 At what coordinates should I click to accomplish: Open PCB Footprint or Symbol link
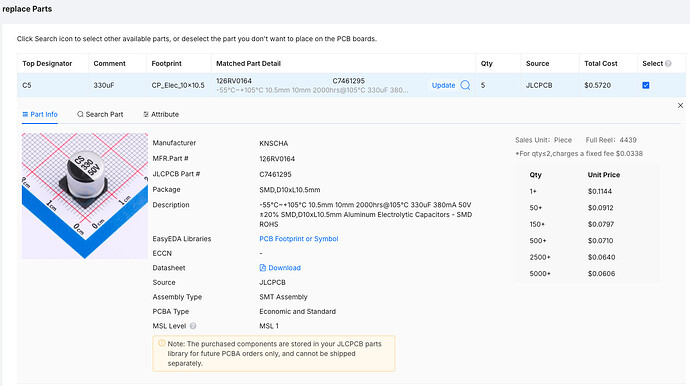(299, 239)
